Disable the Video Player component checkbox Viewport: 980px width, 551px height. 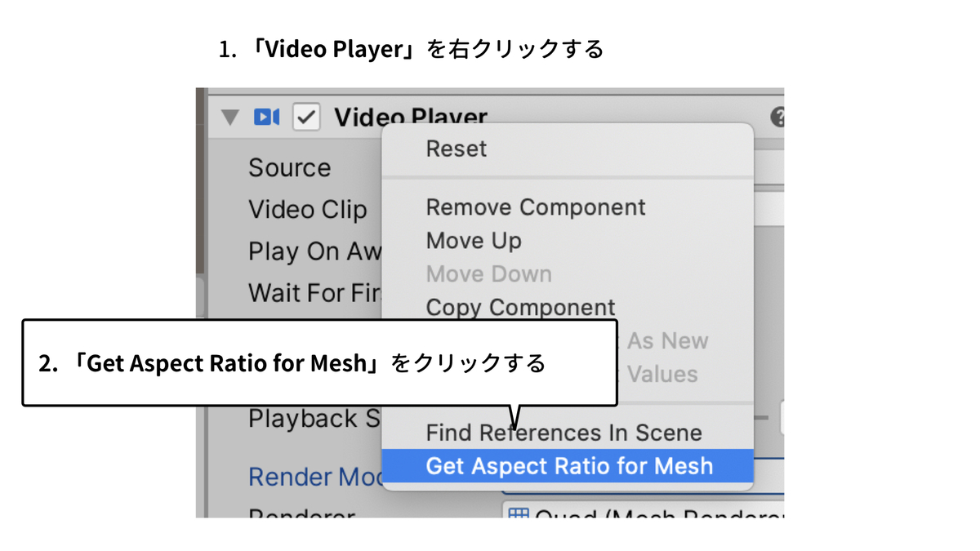306,118
